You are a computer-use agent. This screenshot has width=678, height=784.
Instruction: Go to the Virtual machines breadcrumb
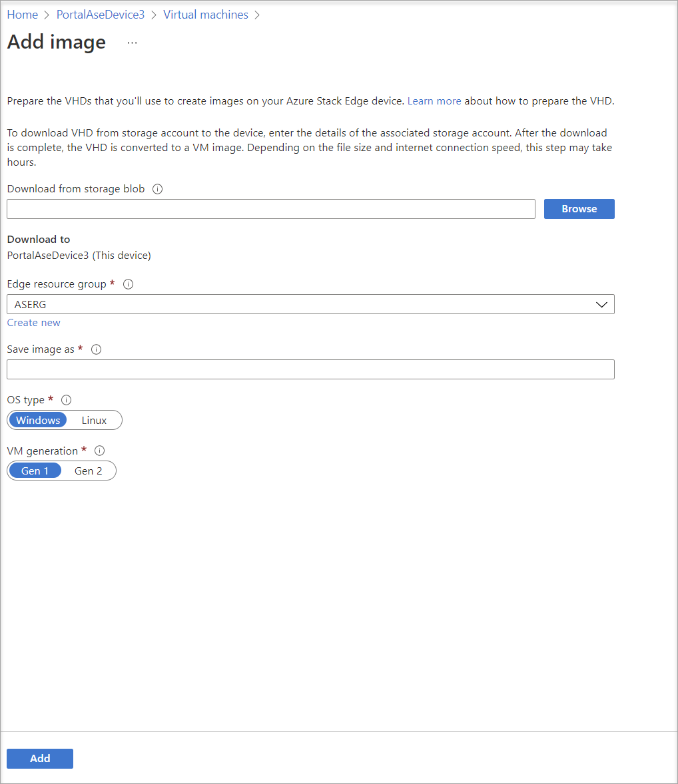point(205,15)
